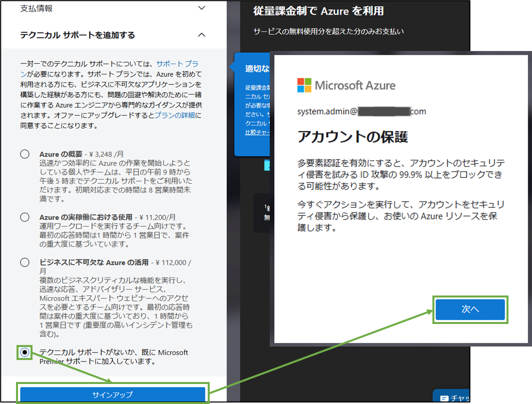Screen dimensions: 532x404
Task: Click the 多要素認証を有効にすると paragraph
Action: [x=401, y=174]
